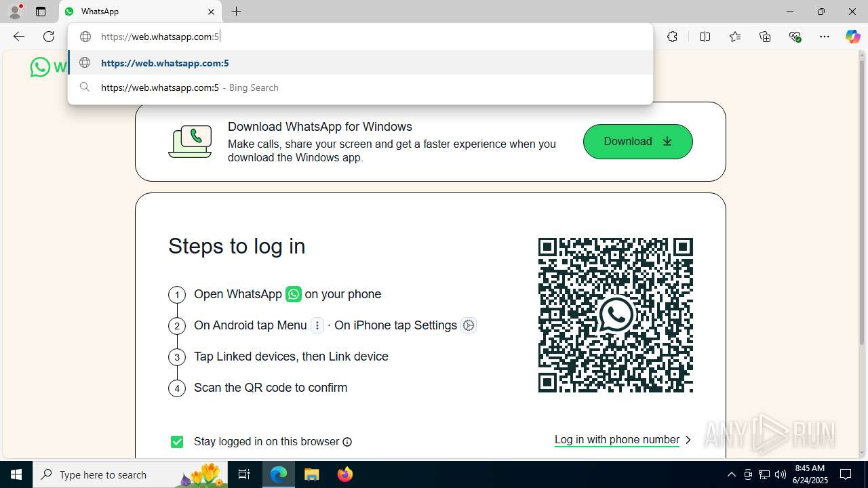Click the WhatsApp QR code
The height and width of the screenshot is (488, 868).
[x=616, y=315]
